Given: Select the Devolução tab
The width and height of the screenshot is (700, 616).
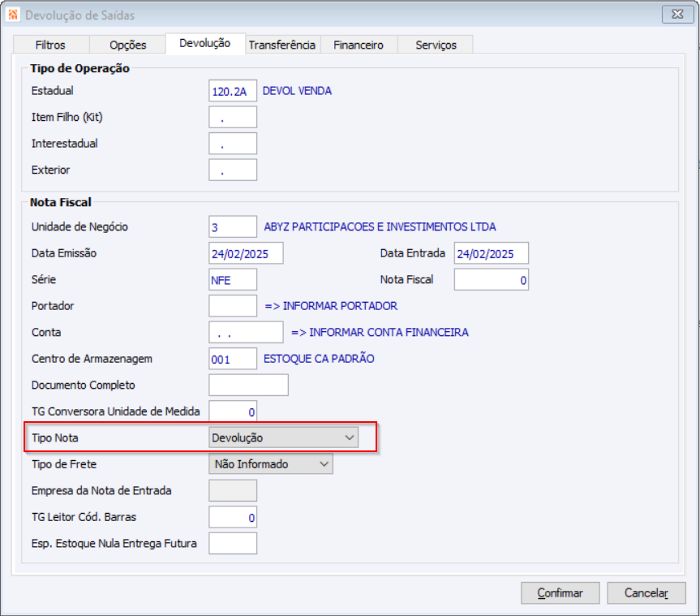Looking at the screenshot, I should (205, 43).
